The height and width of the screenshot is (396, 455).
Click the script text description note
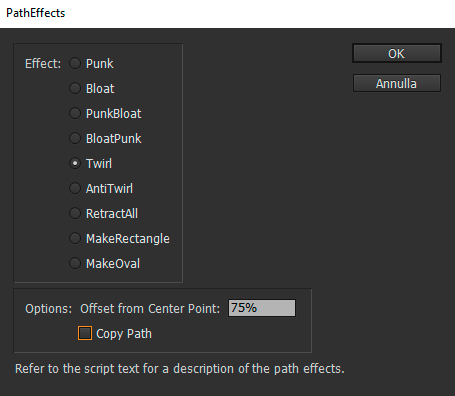coord(180,369)
